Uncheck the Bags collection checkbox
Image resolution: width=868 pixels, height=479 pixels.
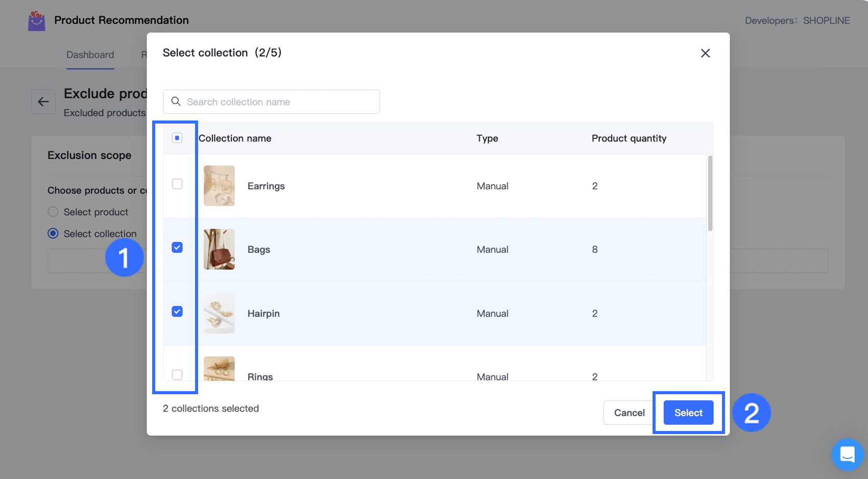tap(177, 248)
